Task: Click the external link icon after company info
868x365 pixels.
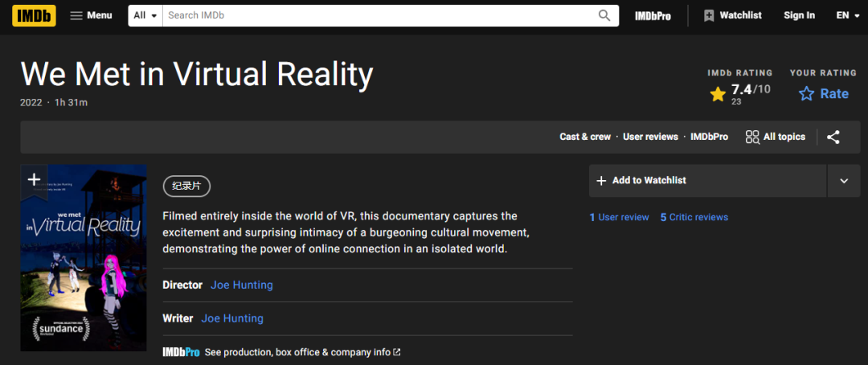Action: (x=396, y=352)
